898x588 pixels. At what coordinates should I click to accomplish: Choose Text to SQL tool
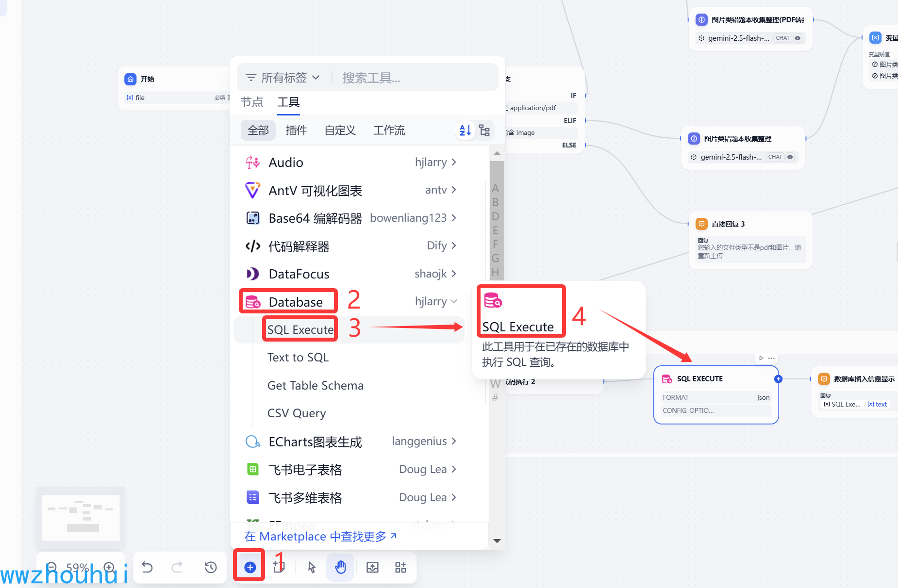[298, 357]
